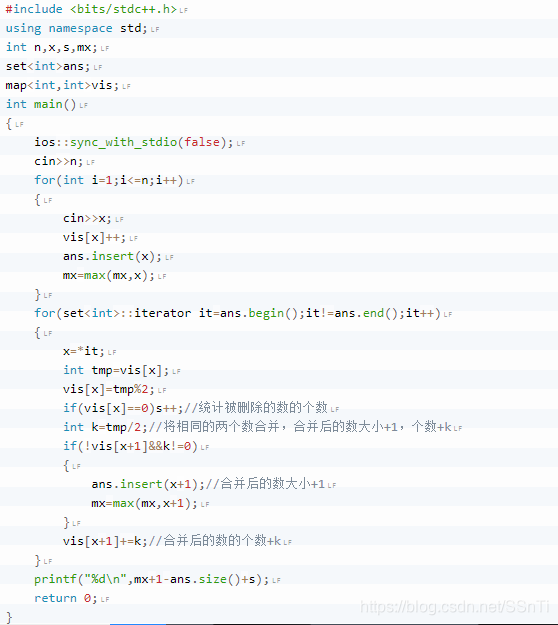The height and width of the screenshot is (625, 558).
Task: Click the 'int k=tmp/2;' line
Action: (257, 427)
